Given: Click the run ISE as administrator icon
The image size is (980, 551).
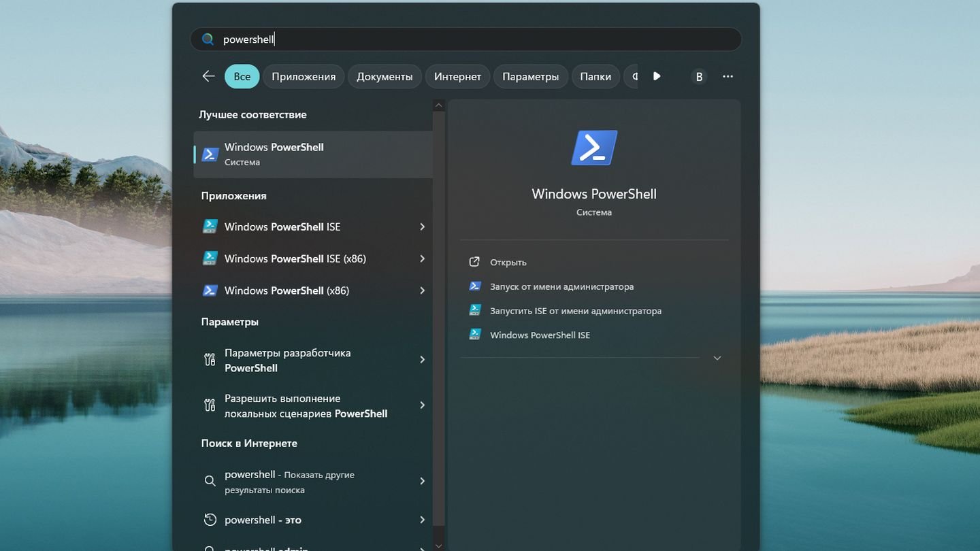Looking at the screenshot, I should tap(475, 310).
